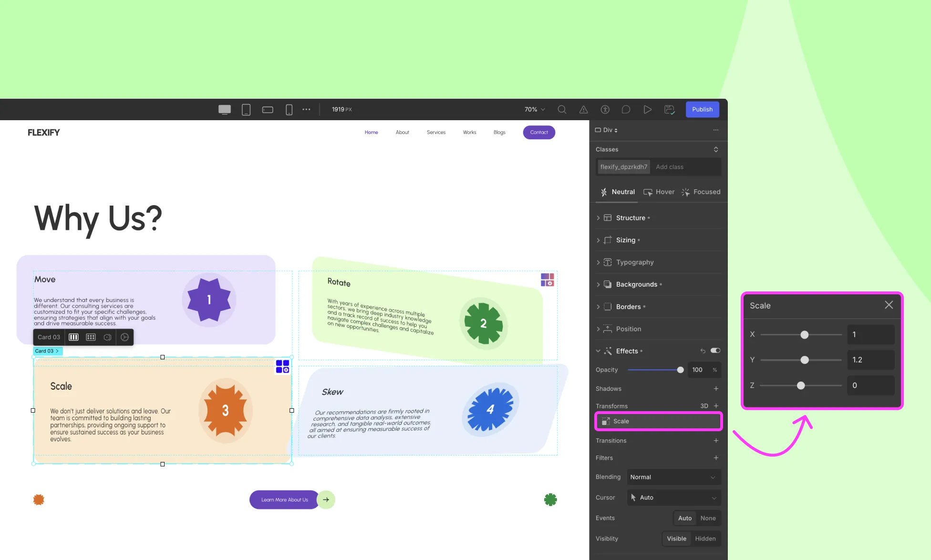Collapse the Effects section
Screen dimensions: 931x560
tap(598, 351)
